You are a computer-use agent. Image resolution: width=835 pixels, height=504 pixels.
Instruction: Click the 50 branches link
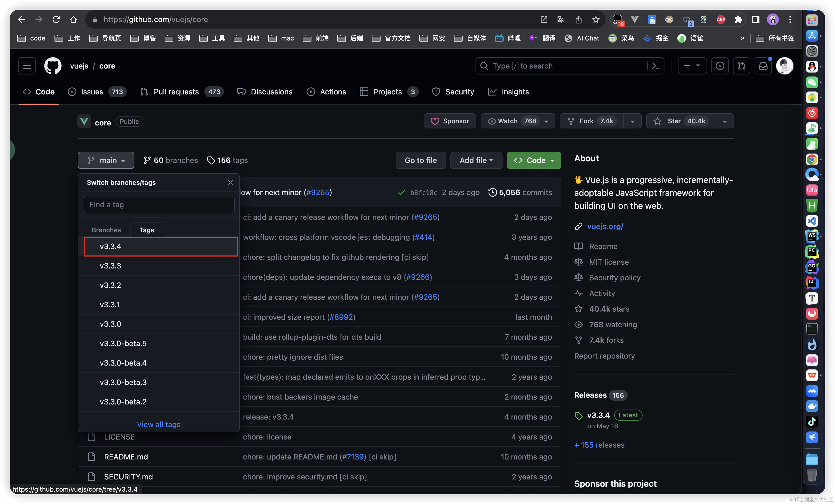[171, 160]
